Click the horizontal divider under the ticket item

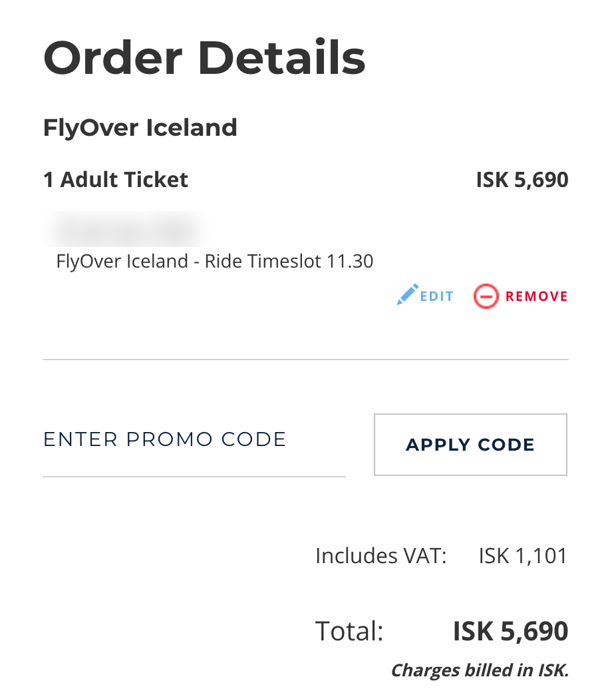tap(305, 359)
